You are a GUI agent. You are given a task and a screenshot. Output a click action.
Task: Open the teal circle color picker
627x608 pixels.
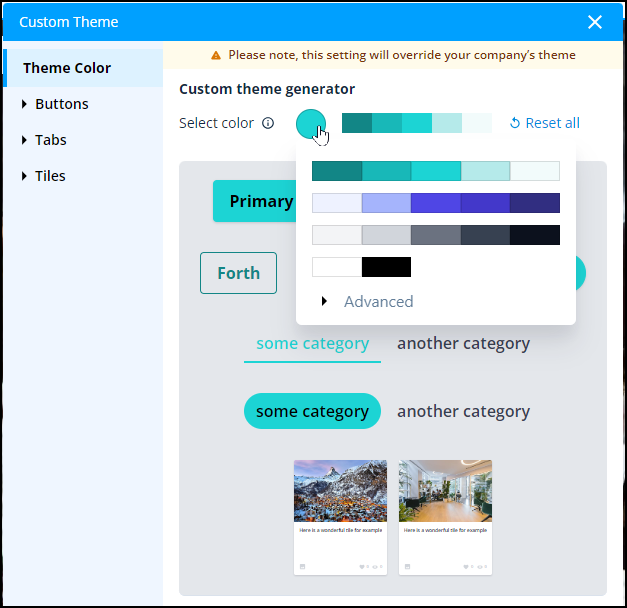(311, 124)
